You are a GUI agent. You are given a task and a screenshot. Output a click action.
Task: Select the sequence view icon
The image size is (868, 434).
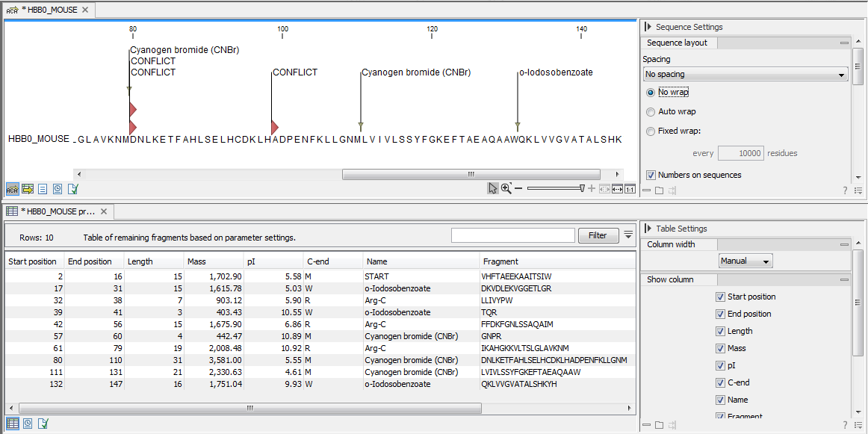coord(12,188)
